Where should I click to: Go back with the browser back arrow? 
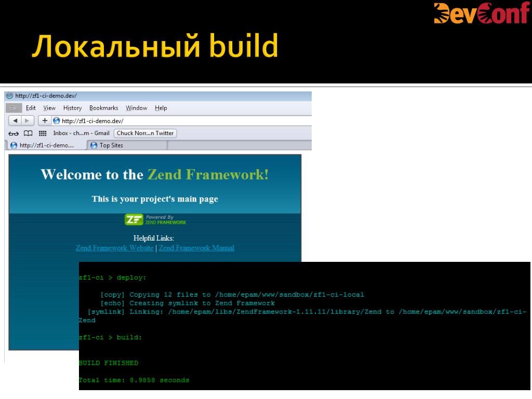tap(15, 121)
